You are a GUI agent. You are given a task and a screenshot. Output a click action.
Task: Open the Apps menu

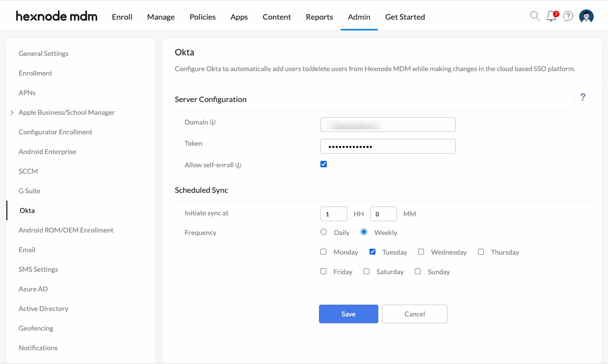pos(239,17)
